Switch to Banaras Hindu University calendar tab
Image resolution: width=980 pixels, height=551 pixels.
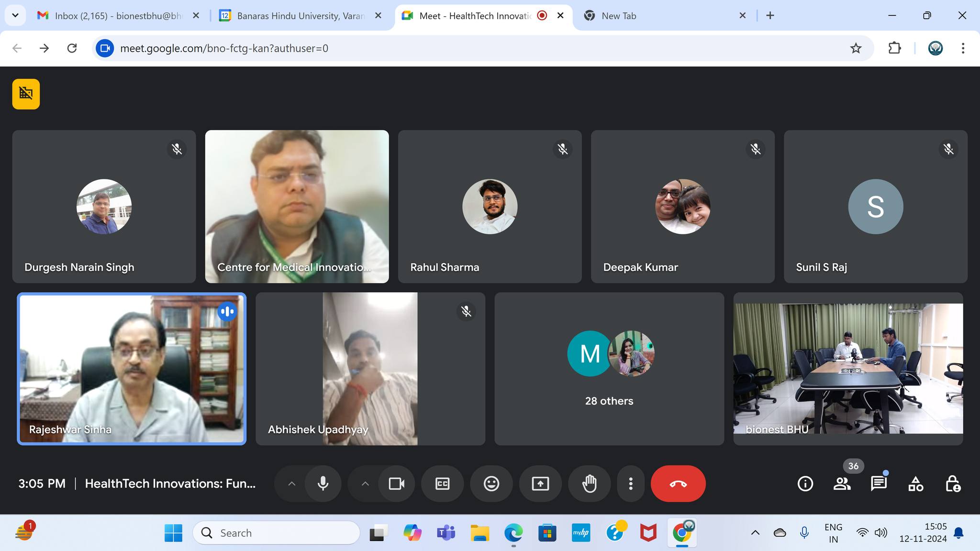click(x=299, y=16)
